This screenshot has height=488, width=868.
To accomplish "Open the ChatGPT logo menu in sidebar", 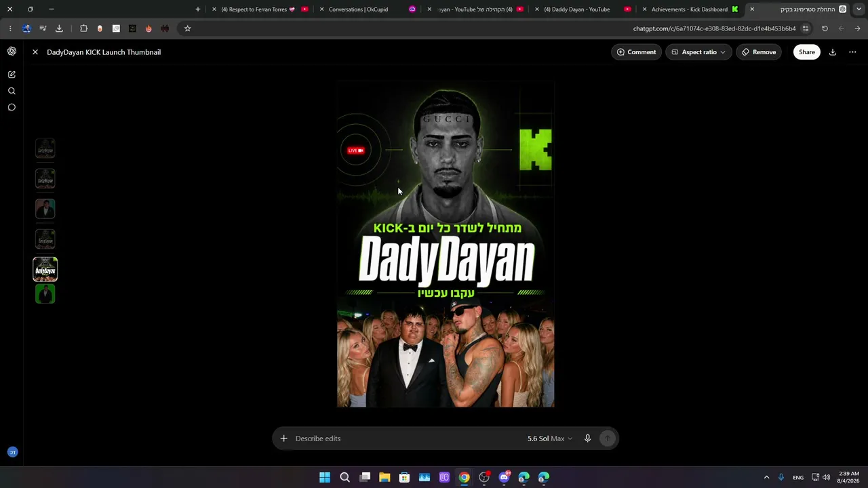I will [x=12, y=52].
